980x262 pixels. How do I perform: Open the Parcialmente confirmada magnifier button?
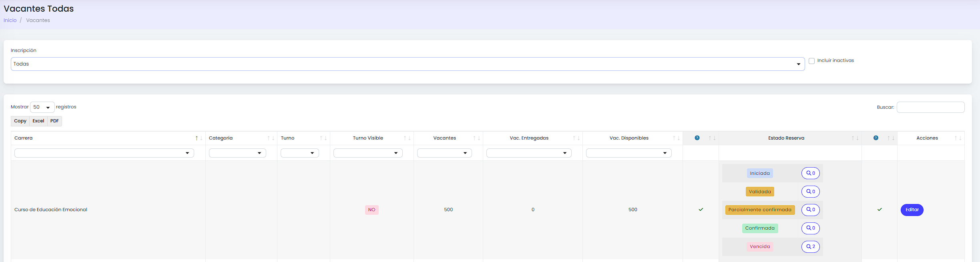click(811, 210)
